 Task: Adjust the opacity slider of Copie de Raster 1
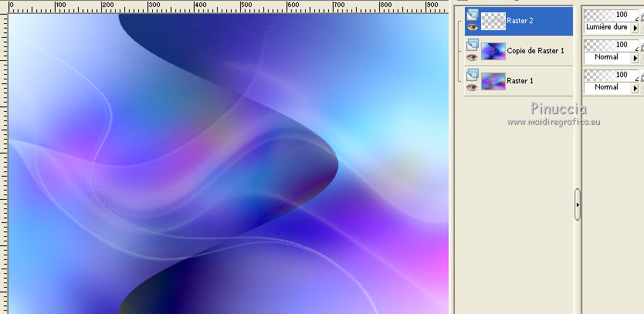[x=611, y=46]
